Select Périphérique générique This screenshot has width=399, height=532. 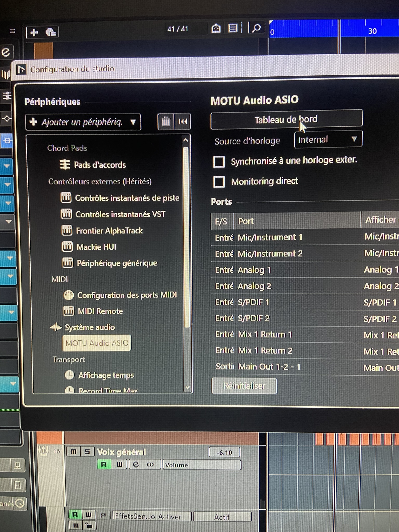click(117, 263)
